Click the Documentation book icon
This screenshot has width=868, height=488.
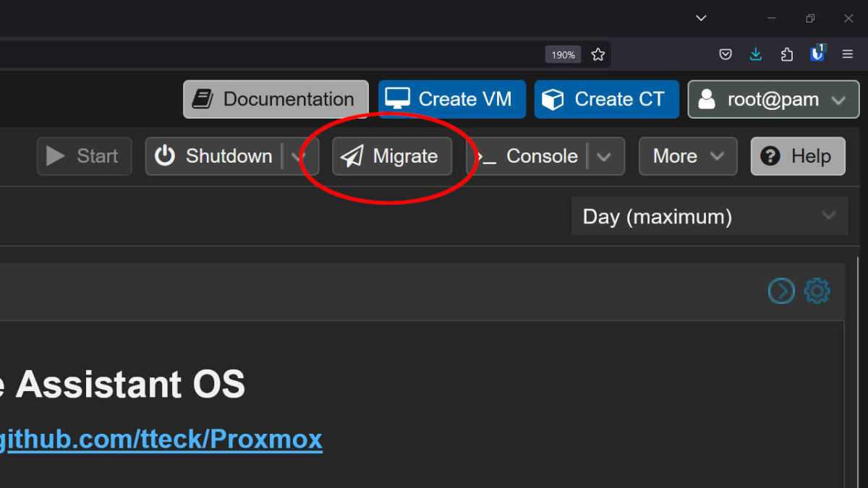click(x=202, y=99)
